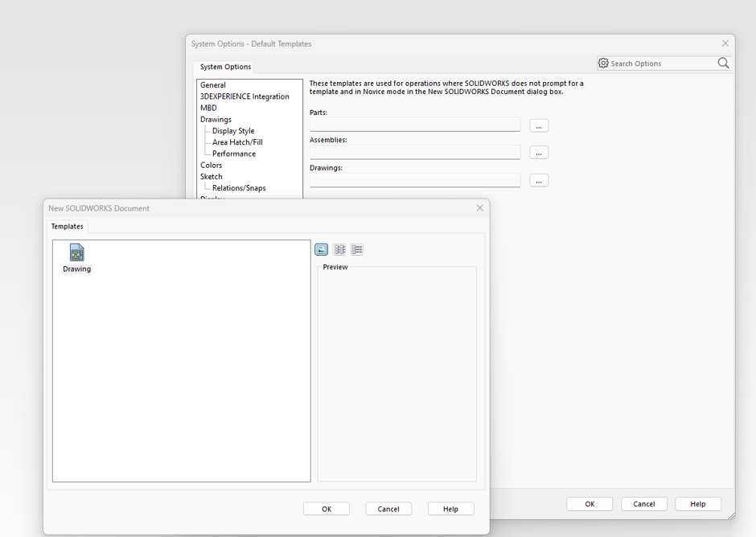This screenshot has height=537, width=756.
Task: Browse for the Drawings template
Action: click(539, 181)
